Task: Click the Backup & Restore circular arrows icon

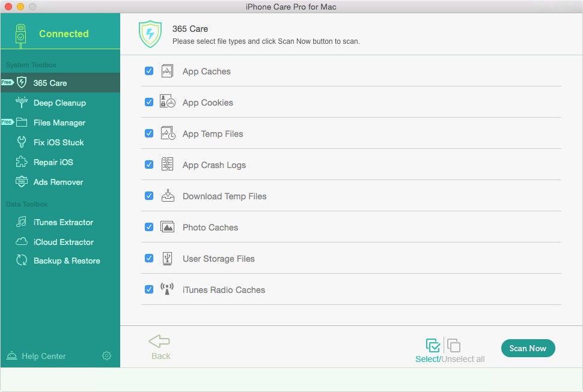Action: click(x=22, y=260)
